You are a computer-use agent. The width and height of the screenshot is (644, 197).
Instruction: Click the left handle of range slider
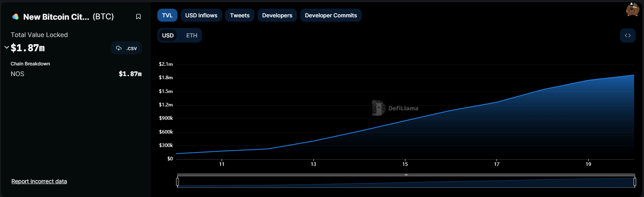177,182
